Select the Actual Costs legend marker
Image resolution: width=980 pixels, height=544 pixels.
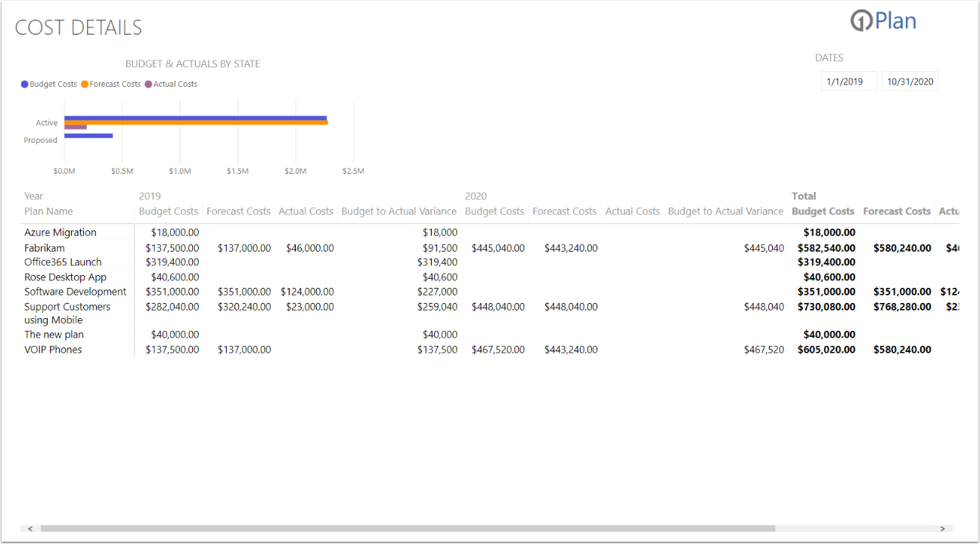coord(148,84)
